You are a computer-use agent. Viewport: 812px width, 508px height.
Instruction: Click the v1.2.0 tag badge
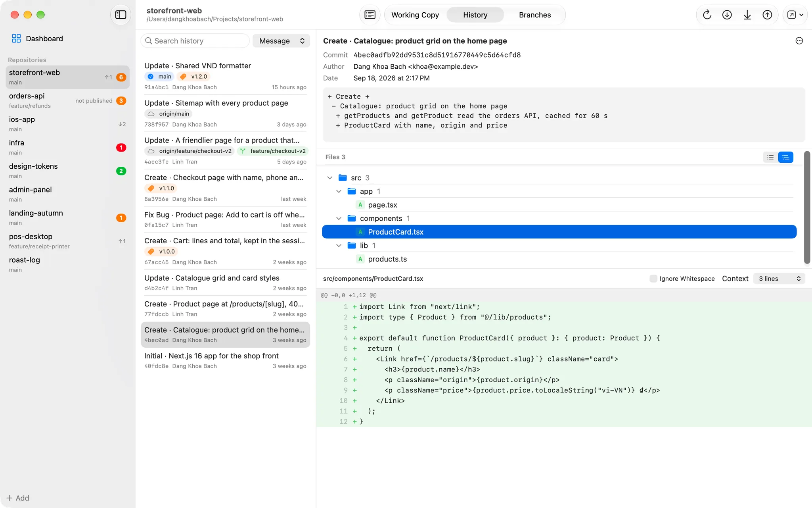click(x=194, y=77)
